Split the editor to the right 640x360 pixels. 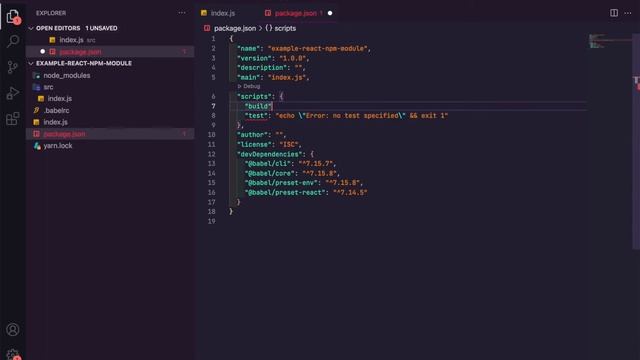613,13
